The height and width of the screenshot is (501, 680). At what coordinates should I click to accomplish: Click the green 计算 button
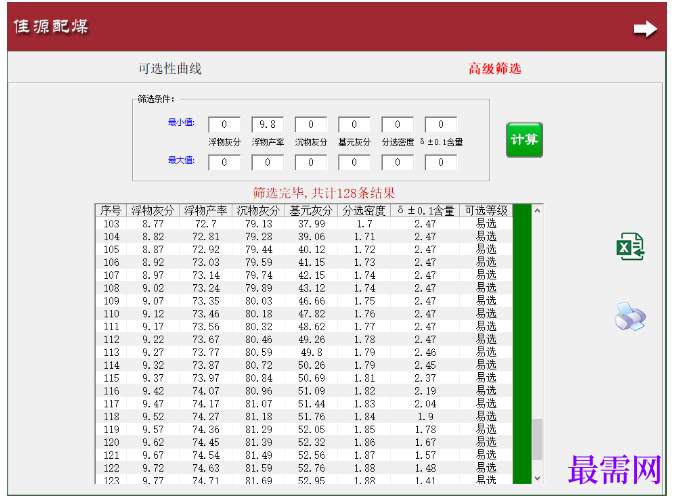coord(524,140)
